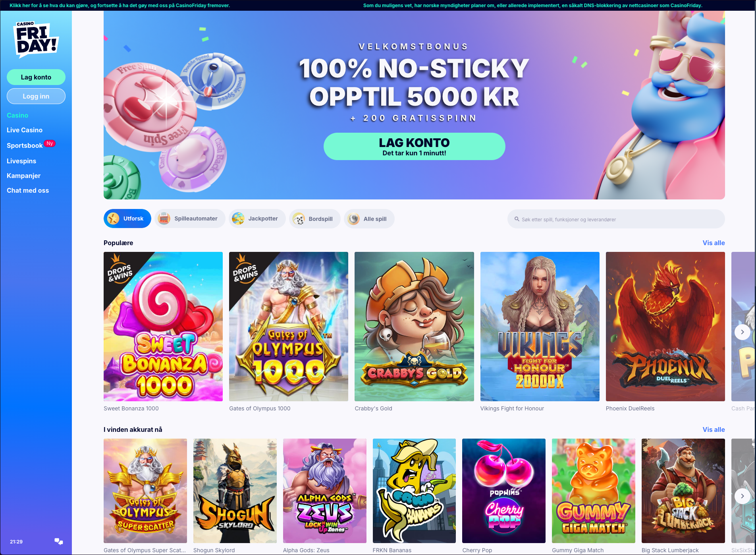Open the Cherry Pop game thumbnail
Viewport: 756px width, 555px height.
[x=504, y=491]
